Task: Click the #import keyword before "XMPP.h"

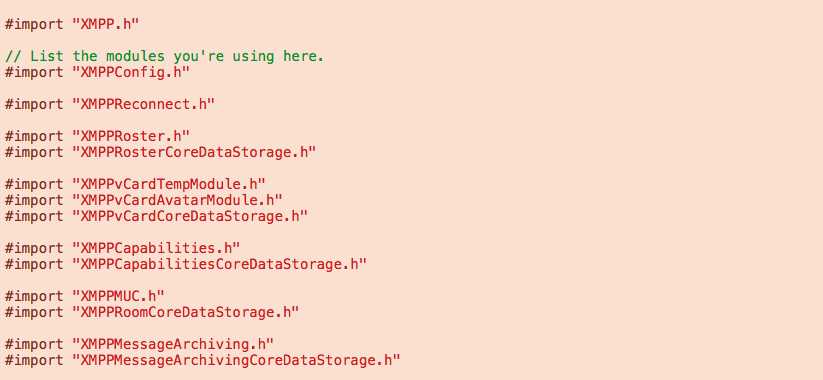Action: [x=34, y=24]
